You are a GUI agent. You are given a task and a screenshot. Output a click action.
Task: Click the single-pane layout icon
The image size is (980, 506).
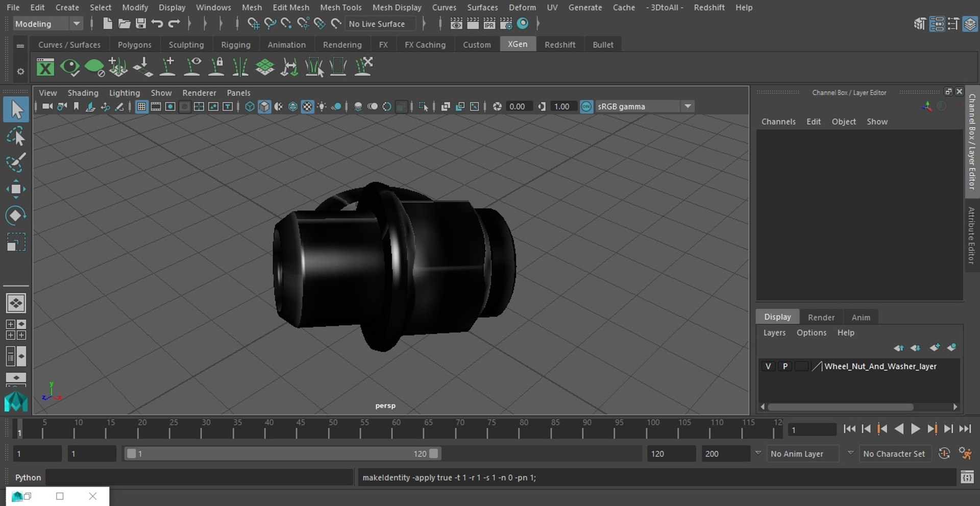click(x=16, y=303)
